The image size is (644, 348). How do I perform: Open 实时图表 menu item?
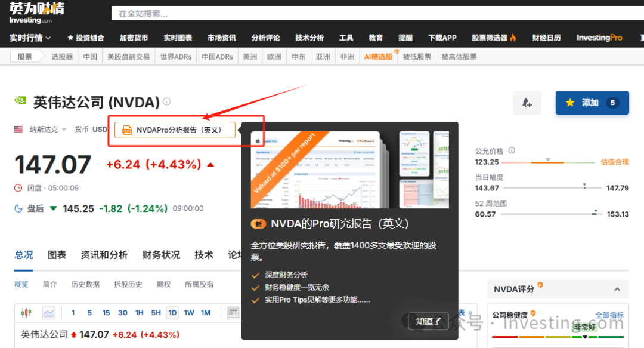point(178,38)
